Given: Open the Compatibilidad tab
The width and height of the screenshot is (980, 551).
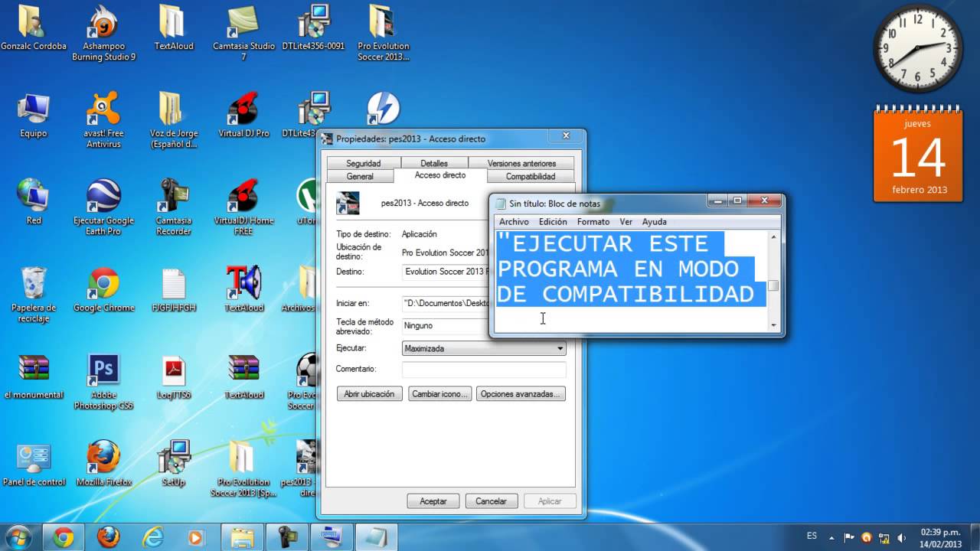Looking at the screenshot, I should pos(531,176).
